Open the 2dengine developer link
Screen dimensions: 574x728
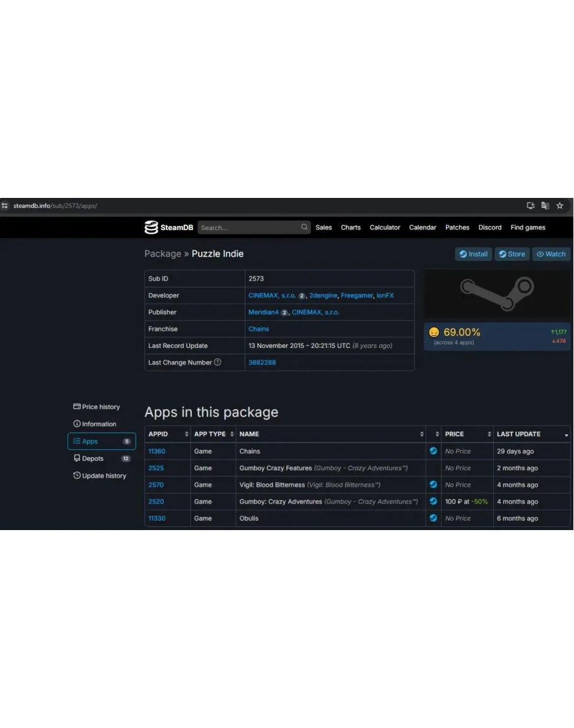point(323,295)
